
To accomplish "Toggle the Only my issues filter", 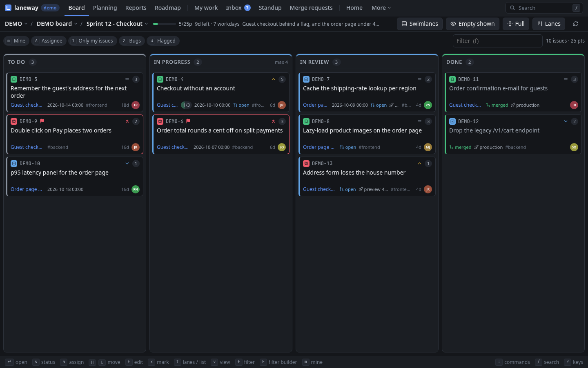I will coord(92,41).
